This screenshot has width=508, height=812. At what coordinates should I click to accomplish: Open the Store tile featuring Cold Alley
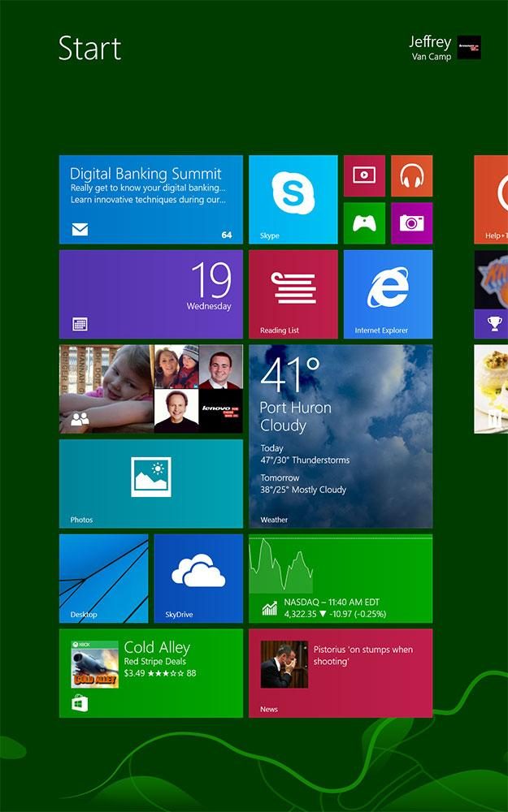point(151,673)
